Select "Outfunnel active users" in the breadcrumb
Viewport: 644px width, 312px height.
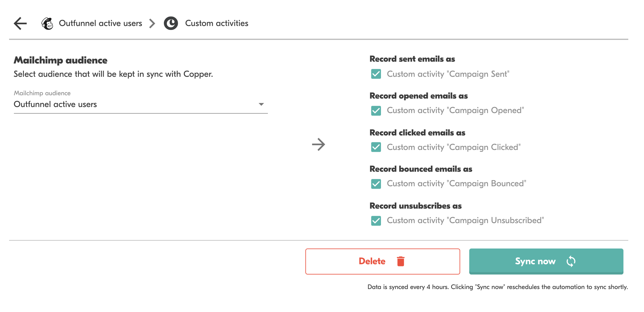100,23
